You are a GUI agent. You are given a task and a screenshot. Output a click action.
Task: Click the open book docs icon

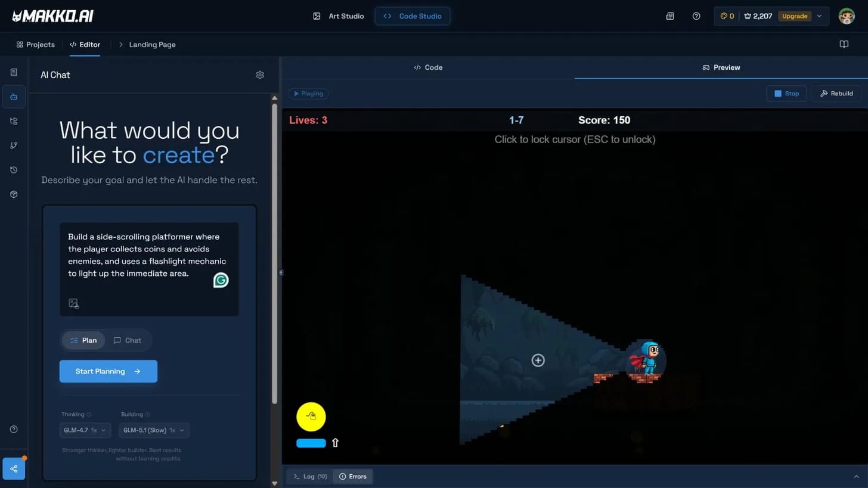coord(844,45)
